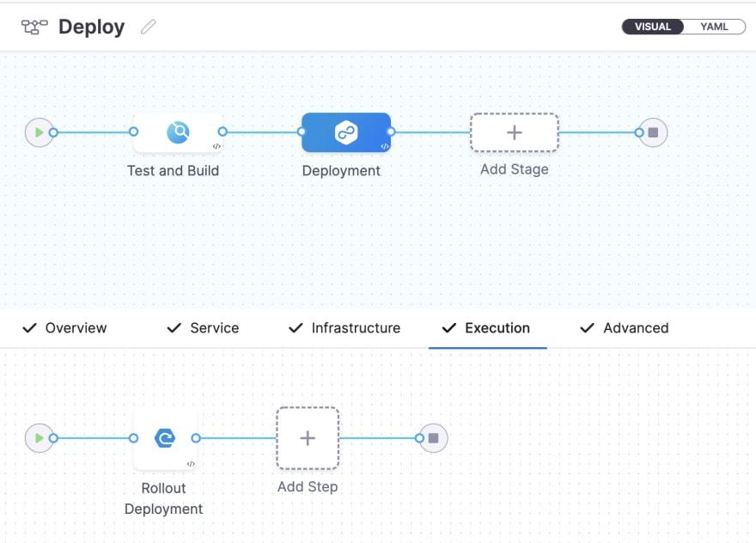
Task: Select the Execution tab
Action: point(486,328)
